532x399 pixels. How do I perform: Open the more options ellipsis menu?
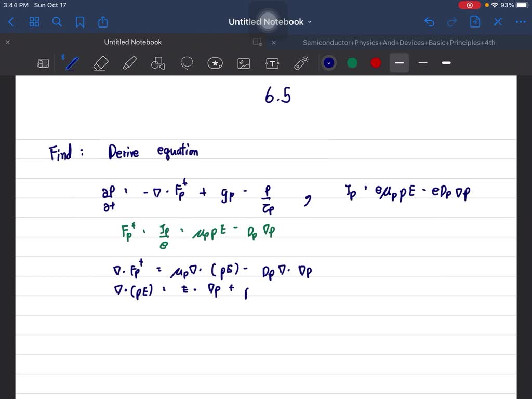pyautogui.click(x=520, y=22)
